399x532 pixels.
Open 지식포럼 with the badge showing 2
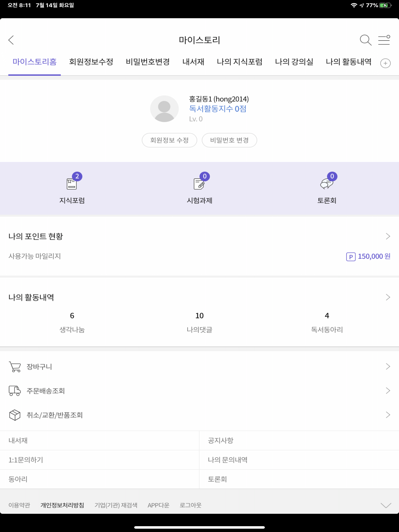(72, 184)
